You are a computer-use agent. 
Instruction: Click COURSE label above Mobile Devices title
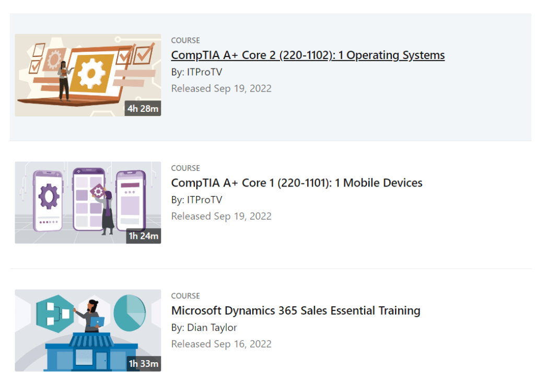click(x=185, y=168)
